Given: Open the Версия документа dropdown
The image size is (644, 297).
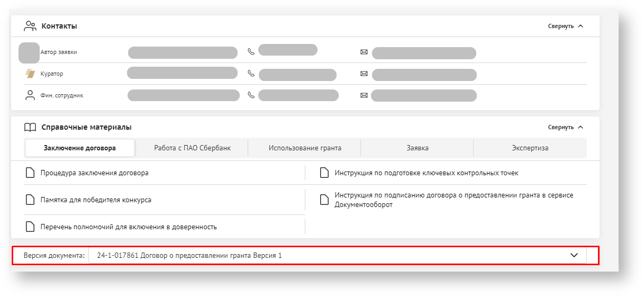Looking at the screenshot, I should coord(574,255).
